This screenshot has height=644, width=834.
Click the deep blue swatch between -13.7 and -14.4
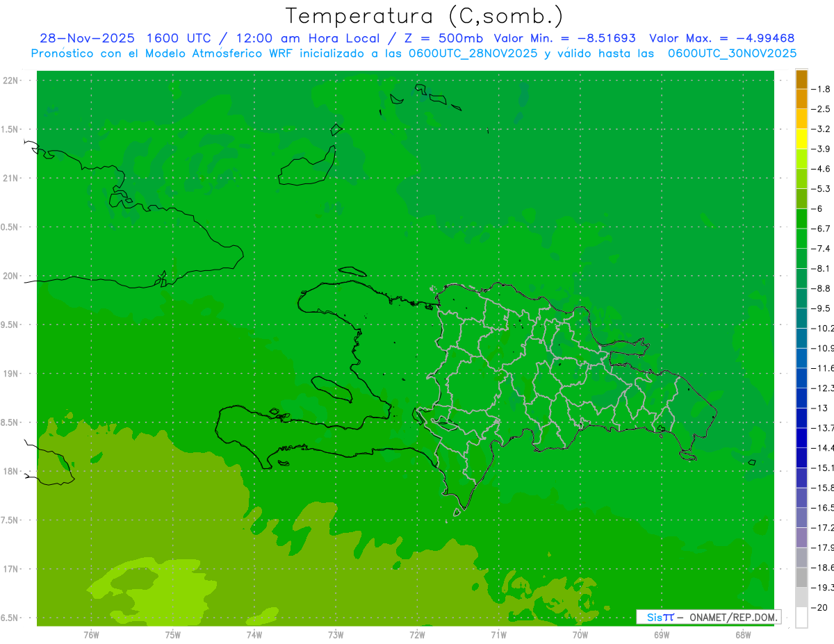pos(801,438)
